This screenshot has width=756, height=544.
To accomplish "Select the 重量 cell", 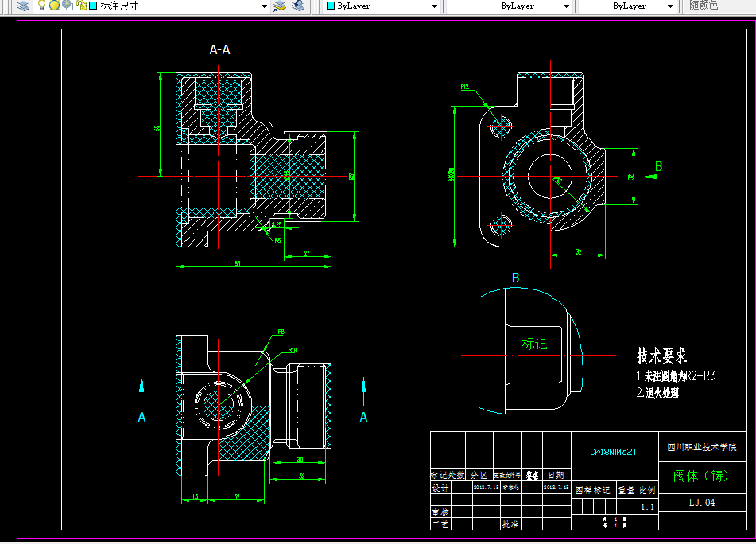I will coord(626,490).
